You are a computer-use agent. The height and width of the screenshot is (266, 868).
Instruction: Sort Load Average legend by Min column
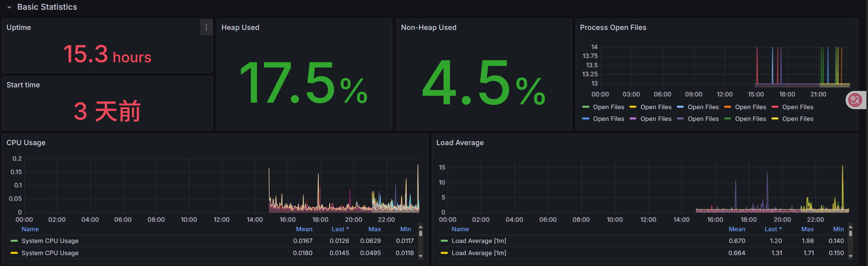[838, 229]
